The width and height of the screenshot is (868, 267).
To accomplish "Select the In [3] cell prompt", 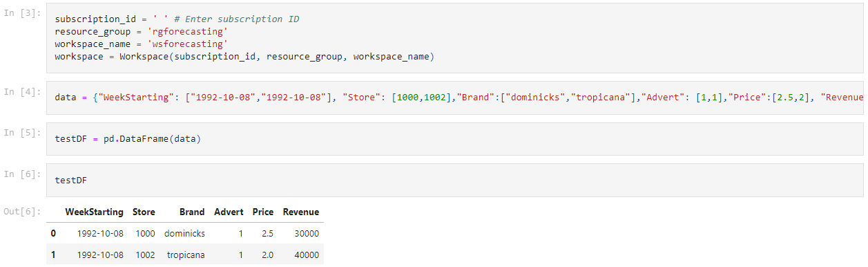I will [22, 13].
